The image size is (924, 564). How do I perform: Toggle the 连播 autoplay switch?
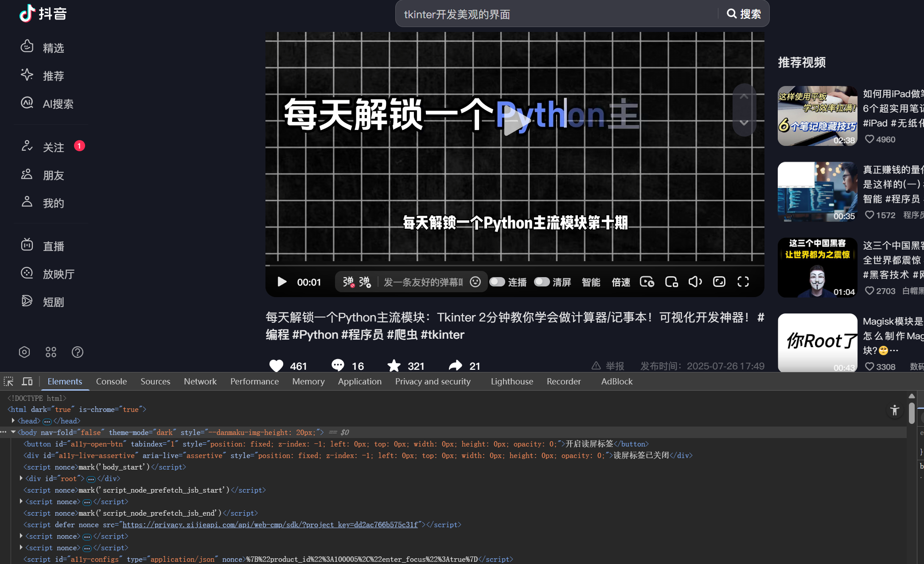(497, 282)
